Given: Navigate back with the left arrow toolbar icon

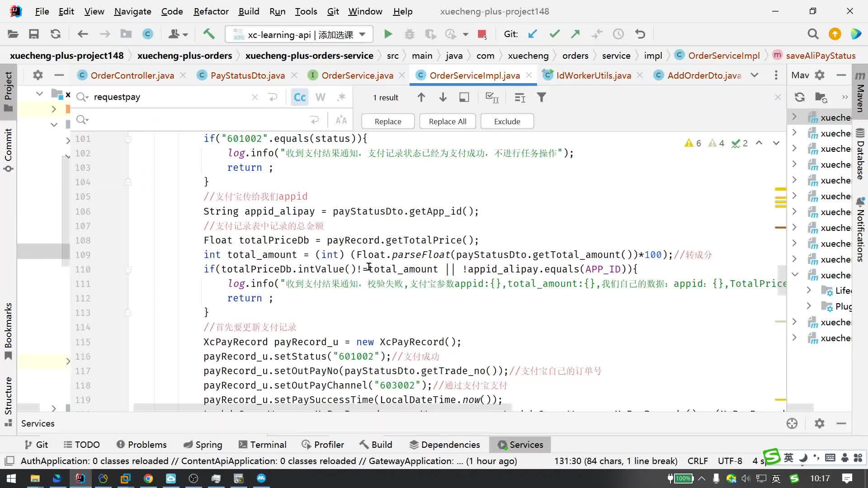Looking at the screenshot, I should point(82,34).
